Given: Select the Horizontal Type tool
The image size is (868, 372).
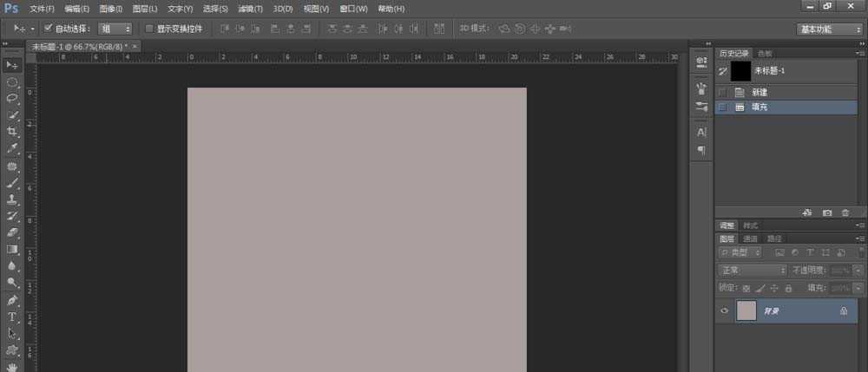Looking at the screenshot, I should click(x=12, y=317).
